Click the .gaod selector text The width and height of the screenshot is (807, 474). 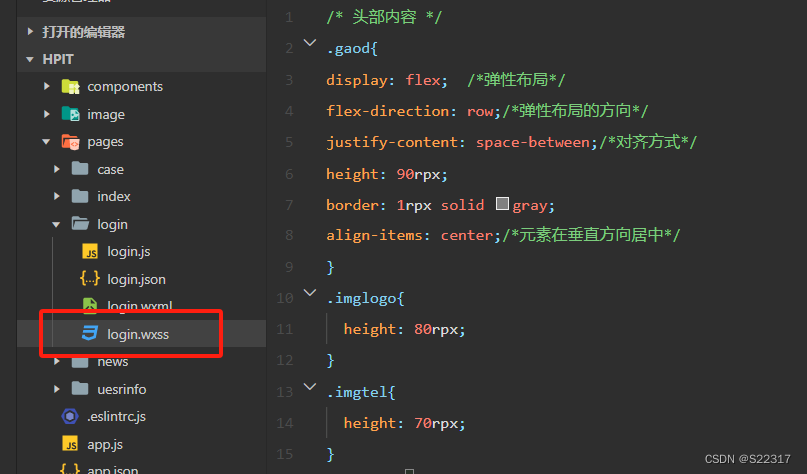click(x=347, y=49)
